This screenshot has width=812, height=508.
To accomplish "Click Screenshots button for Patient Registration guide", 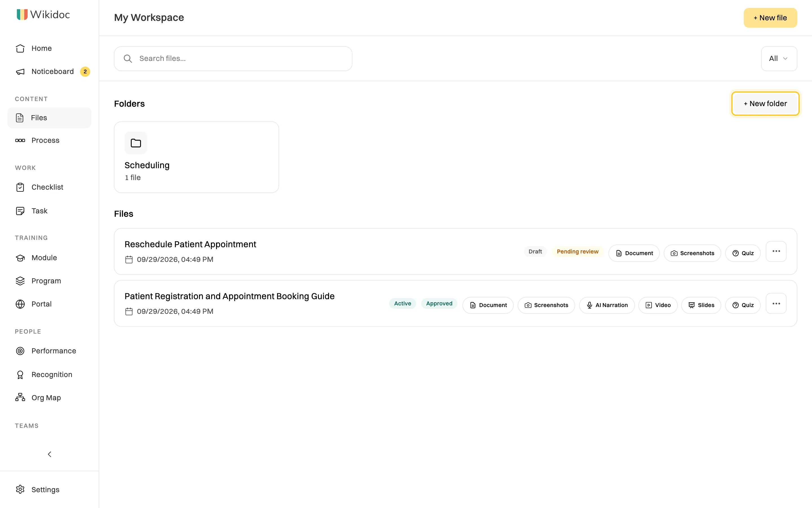I will pyautogui.click(x=546, y=305).
